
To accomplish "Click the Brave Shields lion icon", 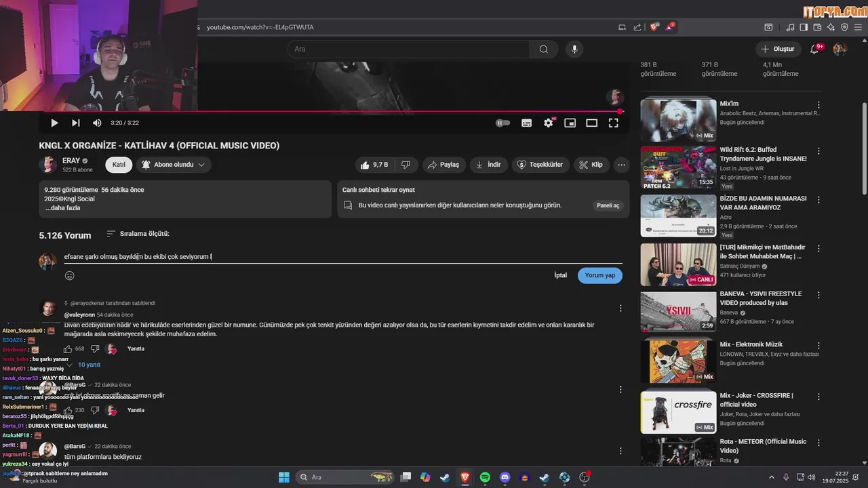I will (x=654, y=27).
